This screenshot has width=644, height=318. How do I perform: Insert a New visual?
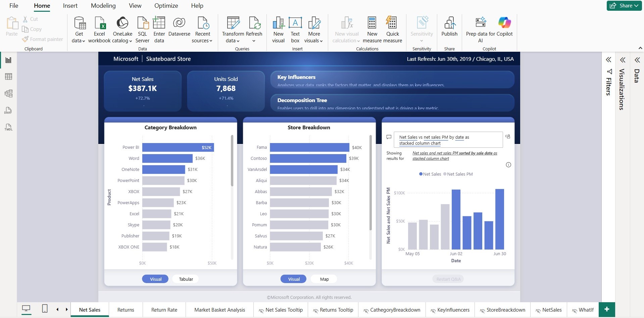(278, 24)
